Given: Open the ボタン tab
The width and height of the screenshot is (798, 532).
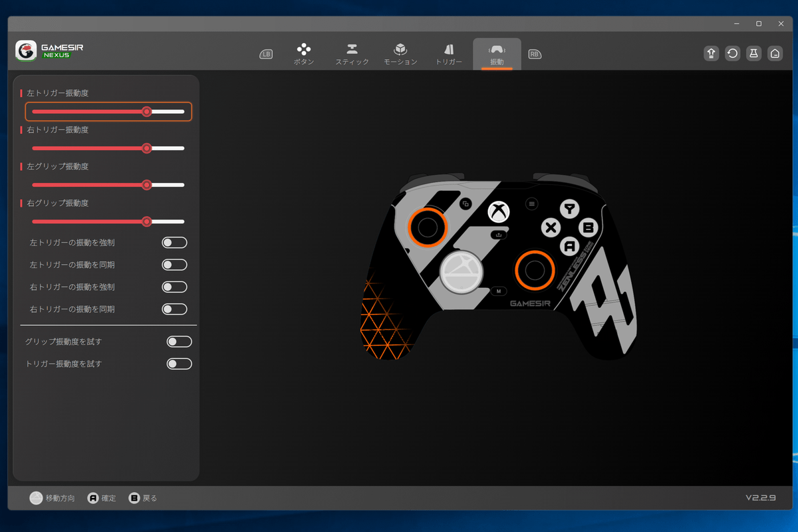Looking at the screenshot, I should [x=304, y=54].
